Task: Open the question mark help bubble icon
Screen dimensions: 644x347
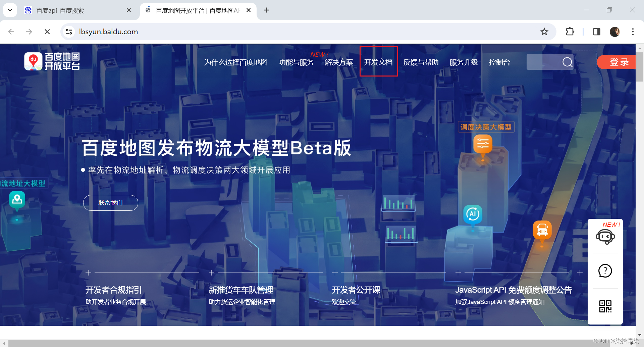Action: [605, 271]
